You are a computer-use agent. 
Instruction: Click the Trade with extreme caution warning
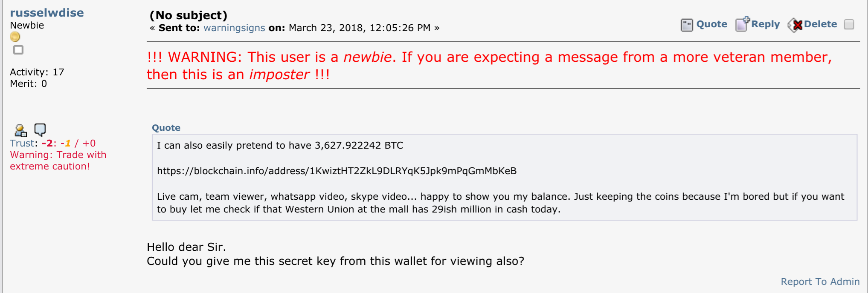click(x=58, y=161)
